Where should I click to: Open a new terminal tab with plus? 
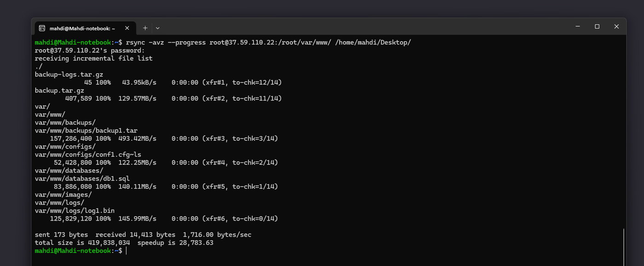pos(145,28)
